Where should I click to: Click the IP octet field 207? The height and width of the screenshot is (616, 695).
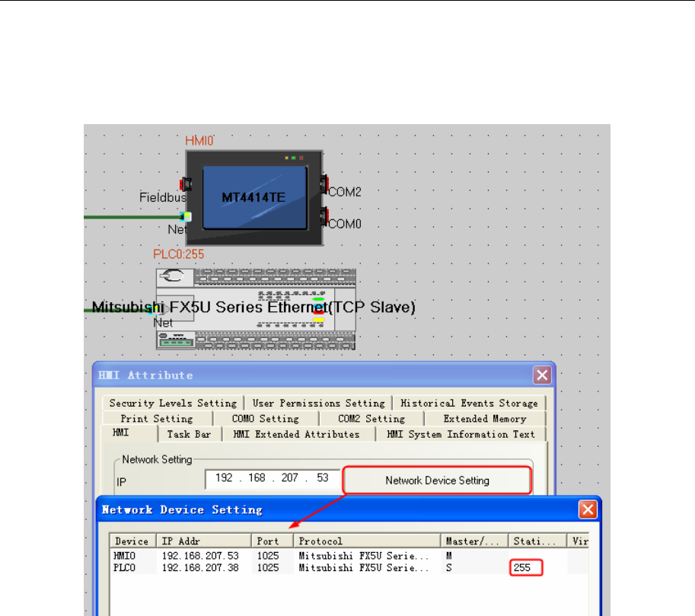289,477
